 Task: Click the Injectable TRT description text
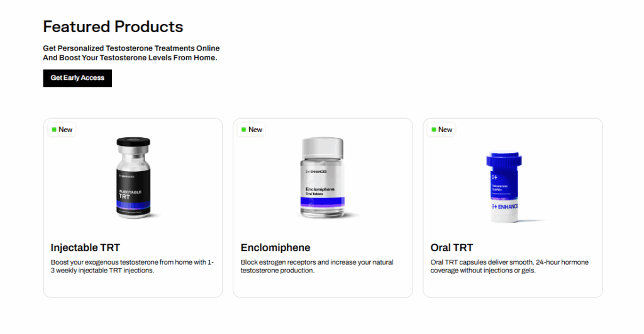132,266
